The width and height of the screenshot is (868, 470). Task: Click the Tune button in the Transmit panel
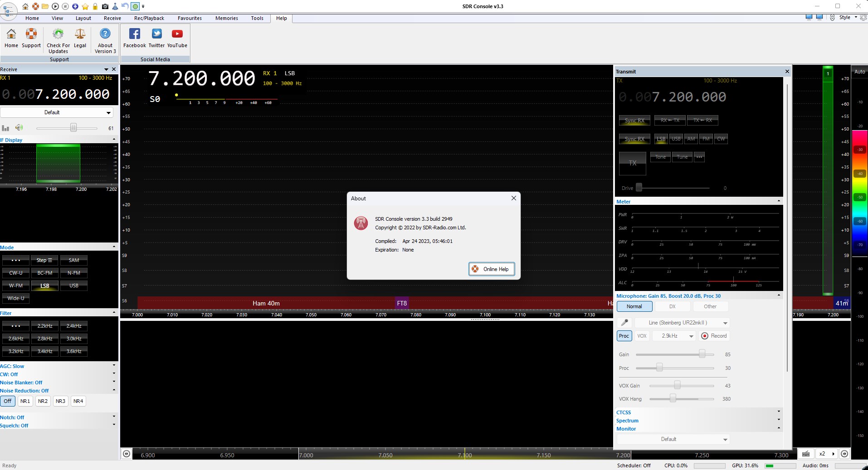[x=682, y=157]
